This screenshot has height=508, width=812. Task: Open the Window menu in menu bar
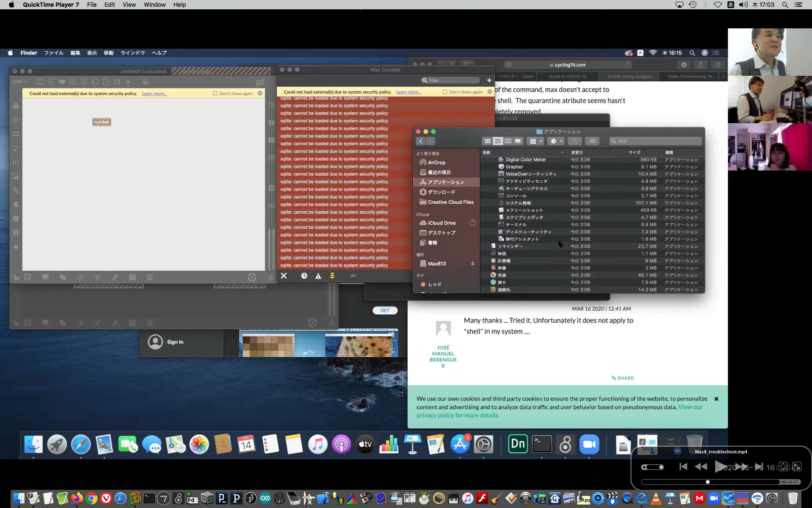coord(154,5)
